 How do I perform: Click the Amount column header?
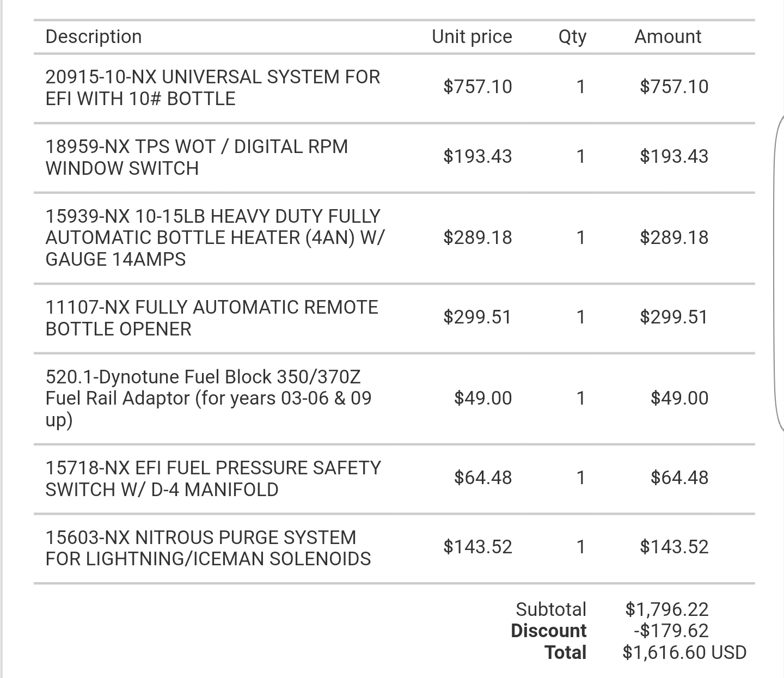coord(667,36)
